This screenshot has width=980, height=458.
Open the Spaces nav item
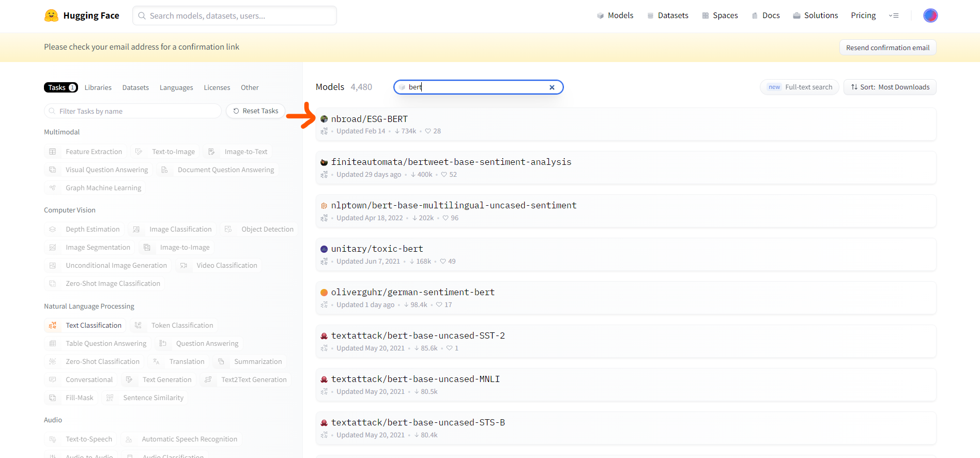coord(720,16)
